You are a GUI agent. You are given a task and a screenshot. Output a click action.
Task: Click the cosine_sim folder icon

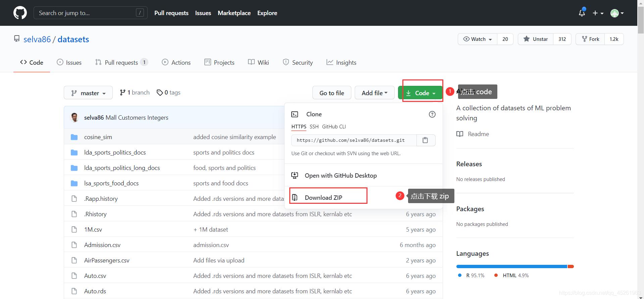point(74,137)
